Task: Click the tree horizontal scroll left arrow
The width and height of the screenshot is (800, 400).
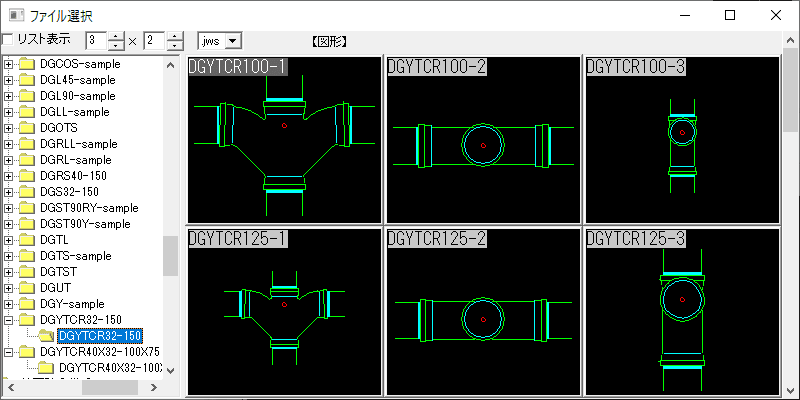Action: [x=10, y=387]
